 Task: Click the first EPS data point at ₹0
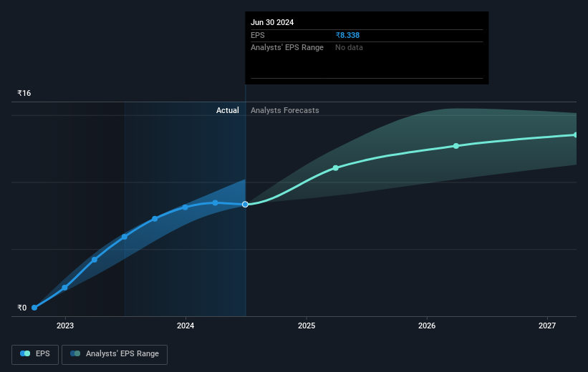pyautogui.click(x=34, y=308)
